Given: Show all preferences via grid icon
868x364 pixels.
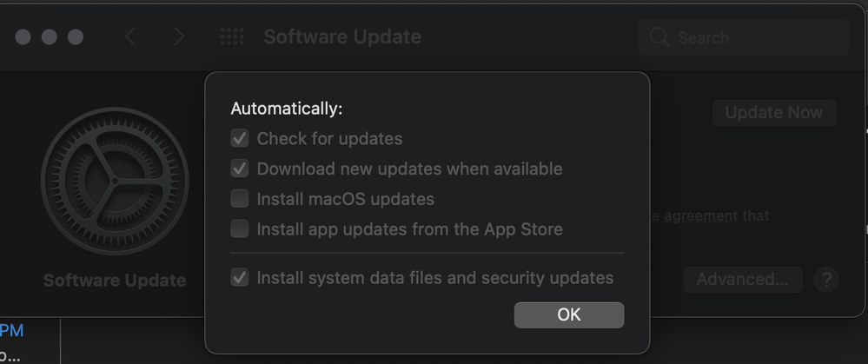Looking at the screenshot, I should 232,37.
